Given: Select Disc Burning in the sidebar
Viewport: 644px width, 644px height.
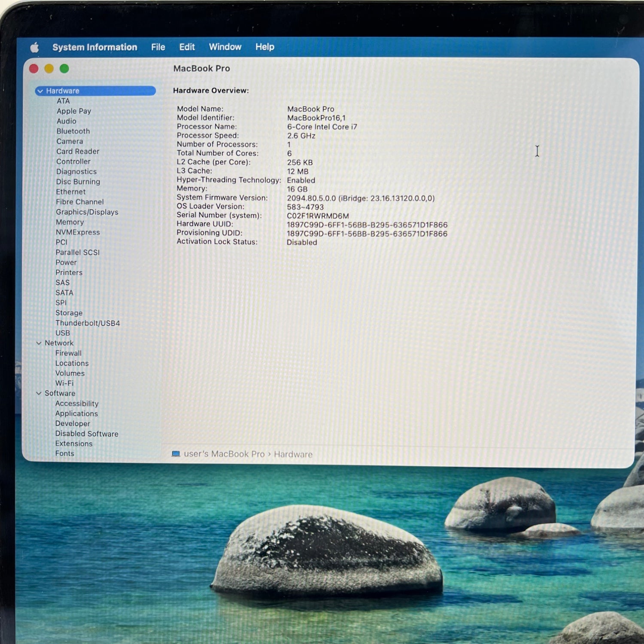Looking at the screenshot, I should (78, 182).
